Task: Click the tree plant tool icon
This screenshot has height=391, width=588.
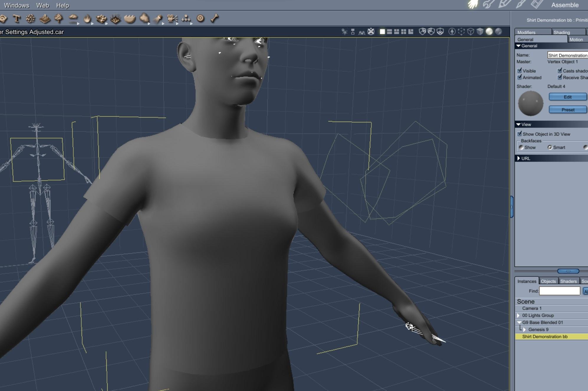Action: coord(59,19)
